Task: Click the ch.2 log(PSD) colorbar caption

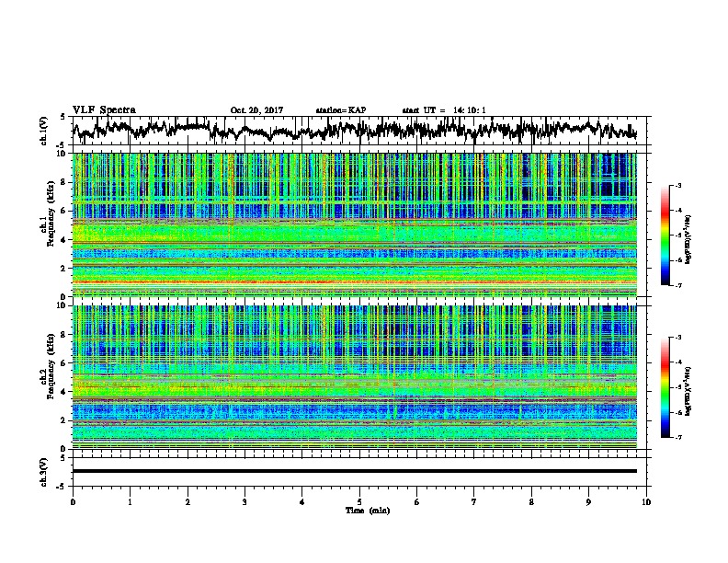Action: [x=688, y=392]
